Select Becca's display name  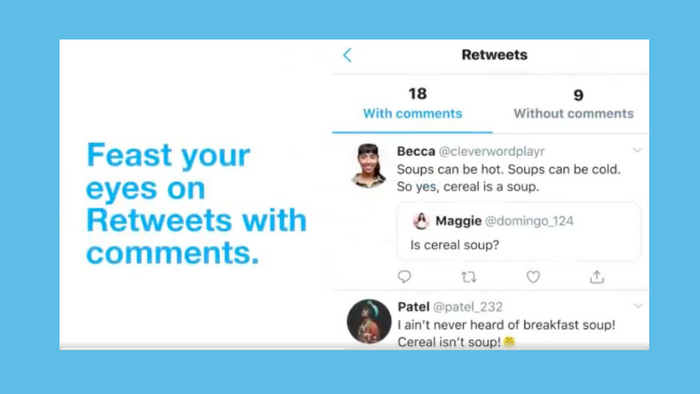click(x=416, y=151)
